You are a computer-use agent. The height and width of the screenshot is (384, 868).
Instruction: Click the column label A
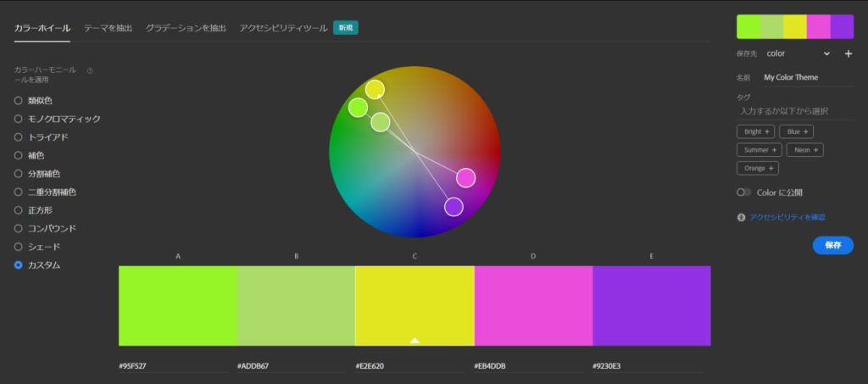pyautogui.click(x=178, y=256)
